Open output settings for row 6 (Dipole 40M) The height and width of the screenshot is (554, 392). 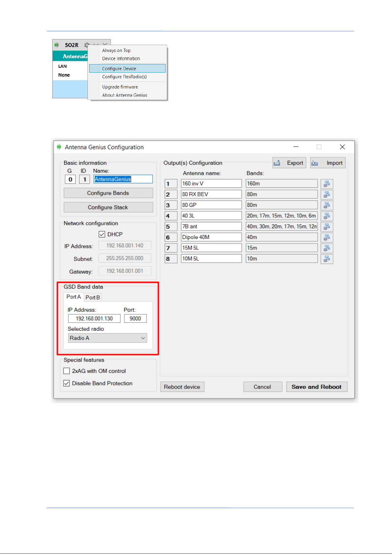pyautogui.click(x=327, y=237)
